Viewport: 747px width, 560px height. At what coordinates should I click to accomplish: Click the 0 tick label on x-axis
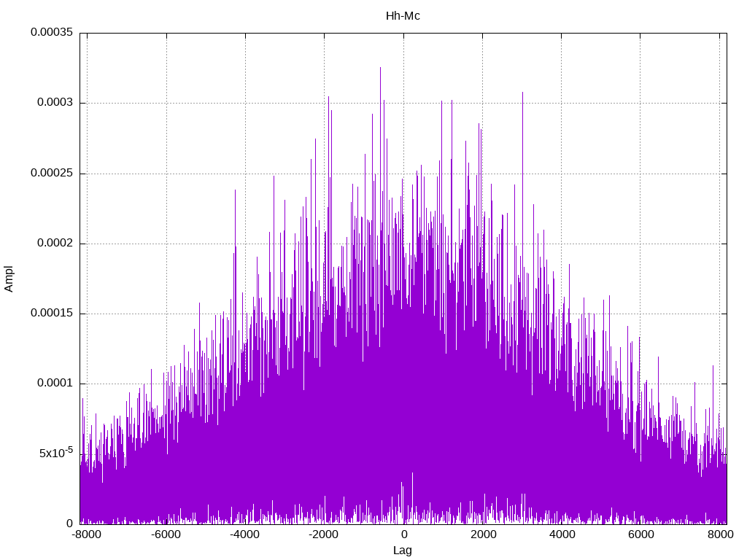[403, 534]
